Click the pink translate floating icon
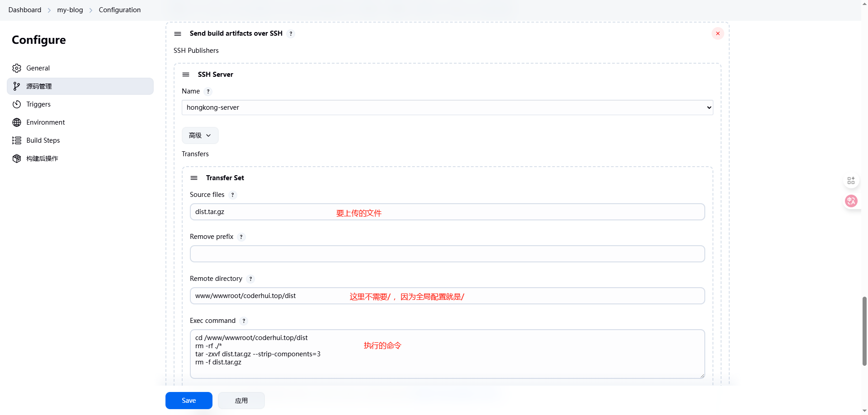 click(851, 201)
